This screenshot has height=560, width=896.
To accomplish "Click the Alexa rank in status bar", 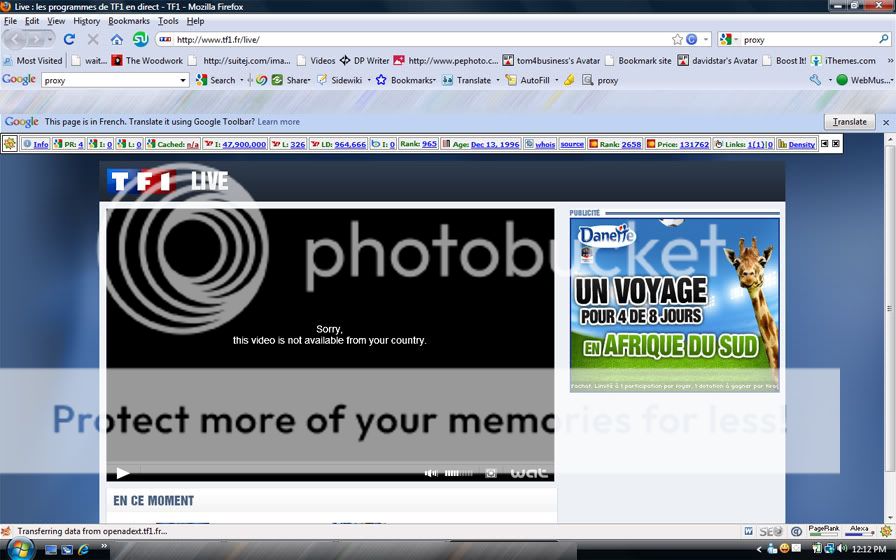I will [859, 531].
